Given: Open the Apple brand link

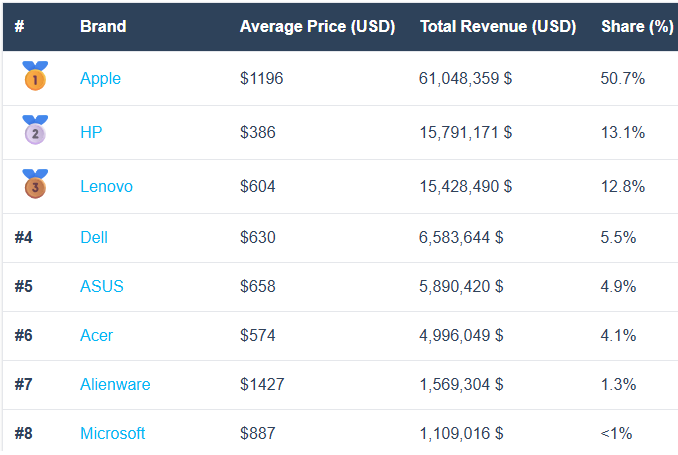Looking at the screenshot, I should [100, 78].
